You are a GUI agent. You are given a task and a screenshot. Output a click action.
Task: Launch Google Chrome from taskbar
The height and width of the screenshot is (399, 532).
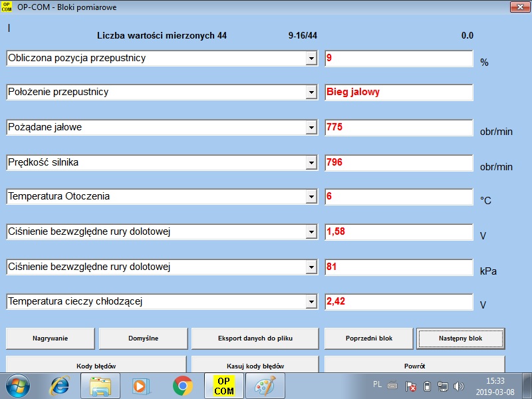pos(183,386)
